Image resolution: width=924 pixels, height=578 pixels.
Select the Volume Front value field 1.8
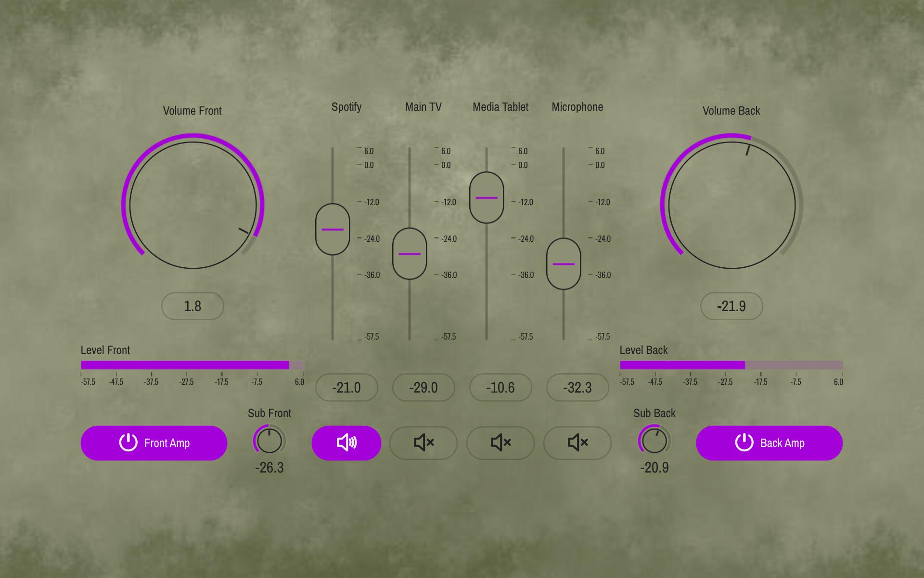coord(192,306)
